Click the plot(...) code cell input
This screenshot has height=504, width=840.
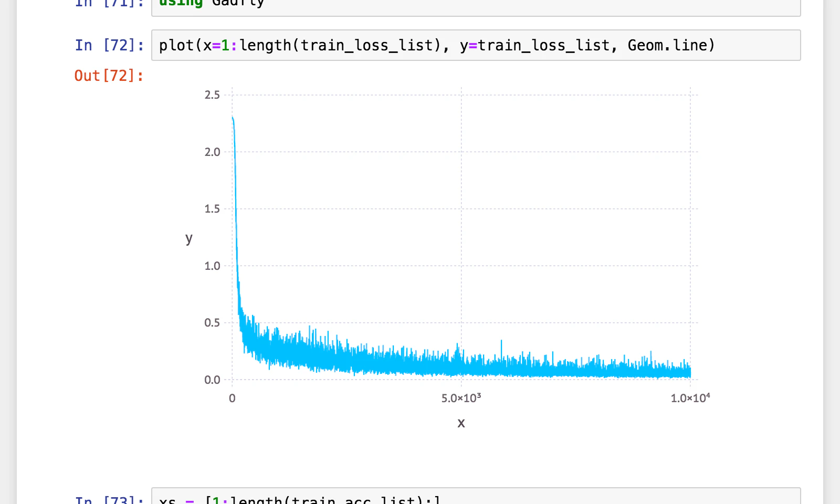(x=476, y=45)
